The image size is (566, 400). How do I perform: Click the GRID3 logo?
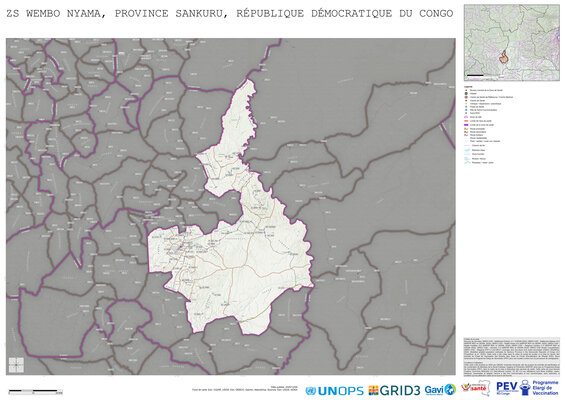394,390
